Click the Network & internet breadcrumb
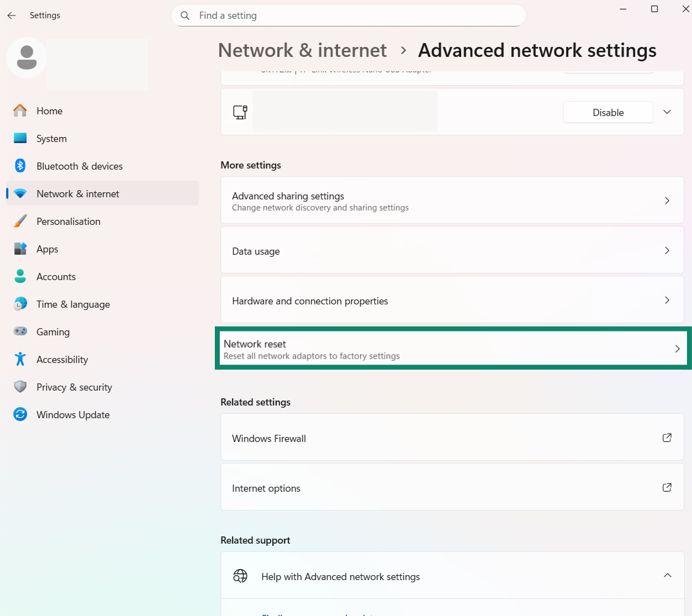The width and height of the screenshot is (692, 616). tap(302, 50)
